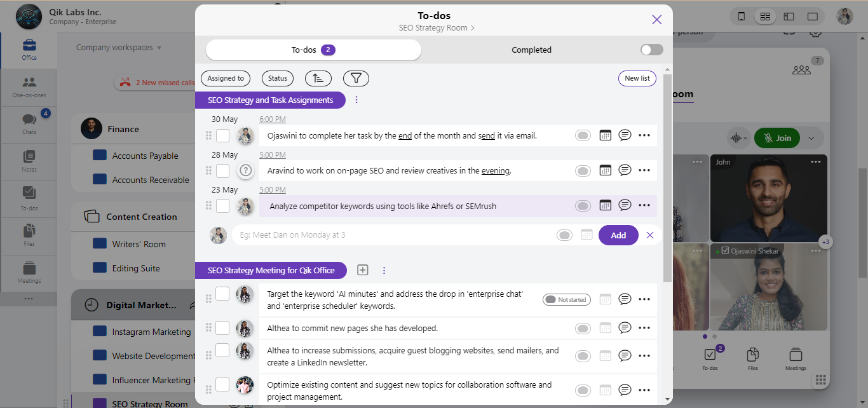868x408 pixels.
Task: Expand the Company workspaces dropdown
Action: pyautogui.click(x=119, y=48)
